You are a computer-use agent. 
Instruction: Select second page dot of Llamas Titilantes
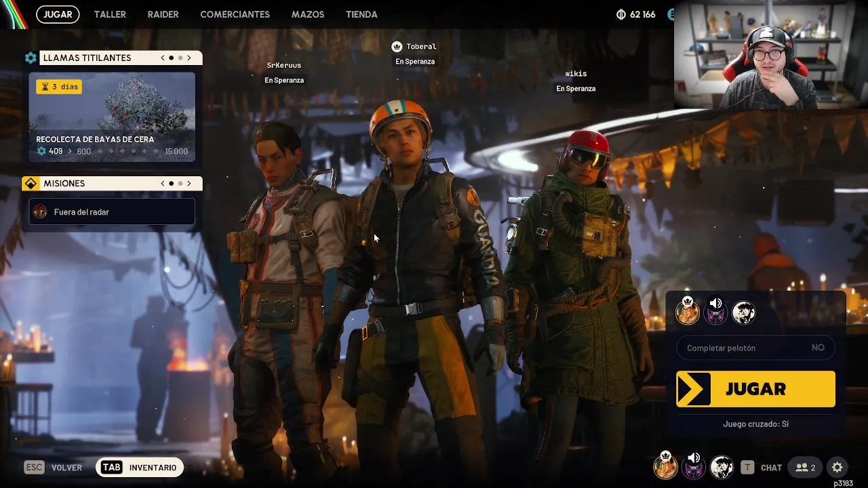pos(180,58)
